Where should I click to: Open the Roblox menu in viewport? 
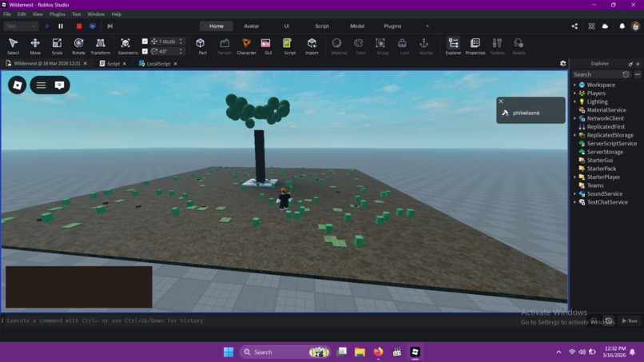click(18, 85)
